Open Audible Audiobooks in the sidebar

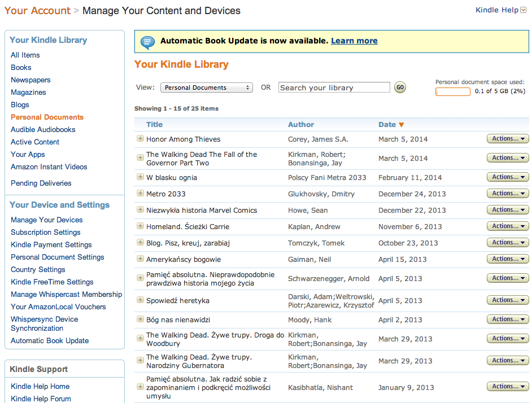[43, 130]
